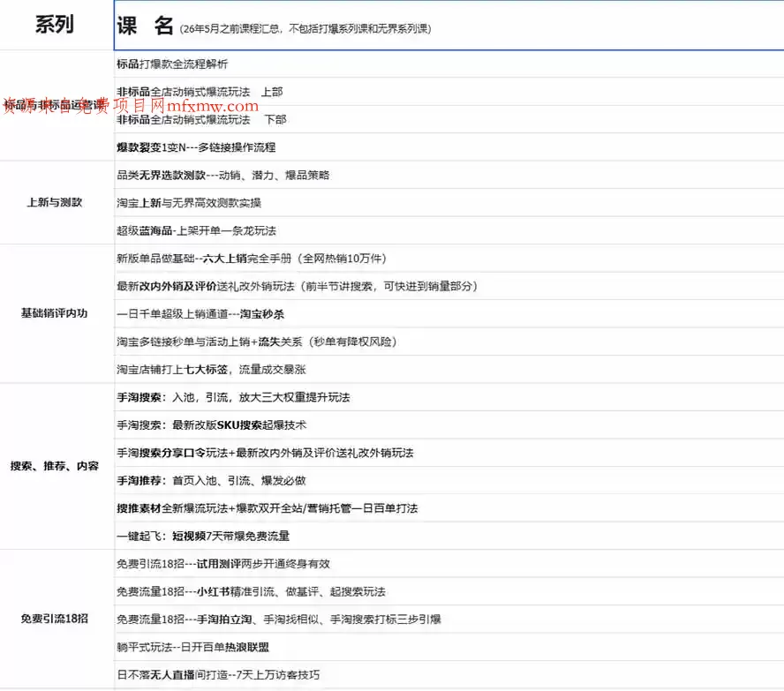784x691 pixels.
Task: Click 淘宝上新与无界高效测款实操 cell
Action: (x=449, y=203)
